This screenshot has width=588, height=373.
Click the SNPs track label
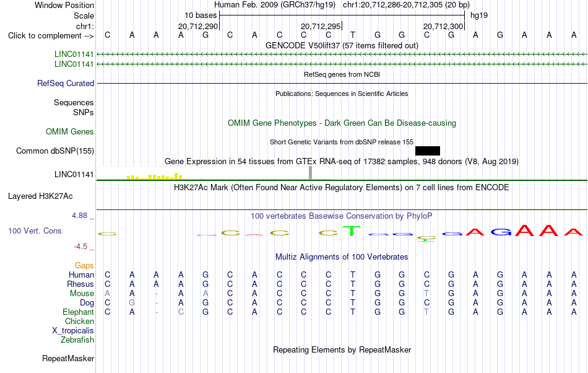tap(84, 112)
